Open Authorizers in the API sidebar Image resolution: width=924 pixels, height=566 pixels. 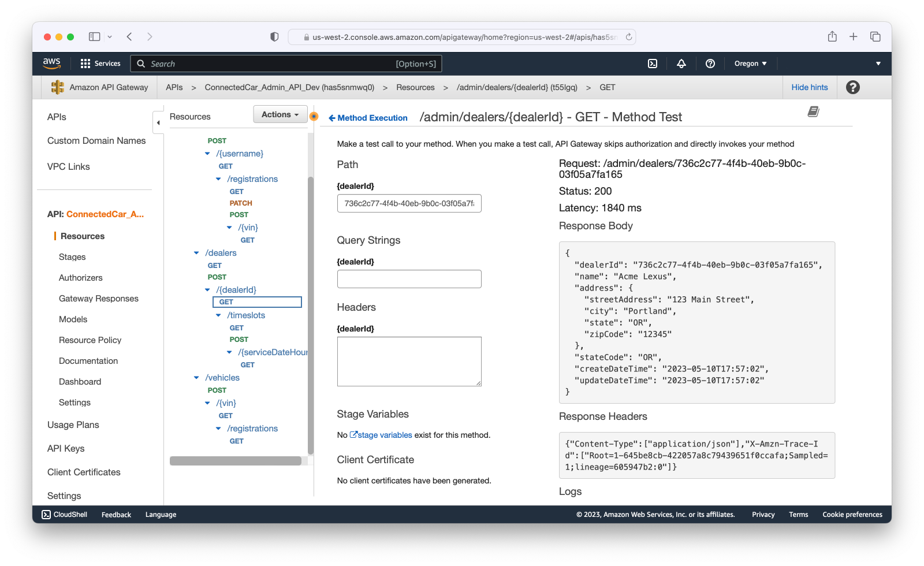[x=81, y=278]
